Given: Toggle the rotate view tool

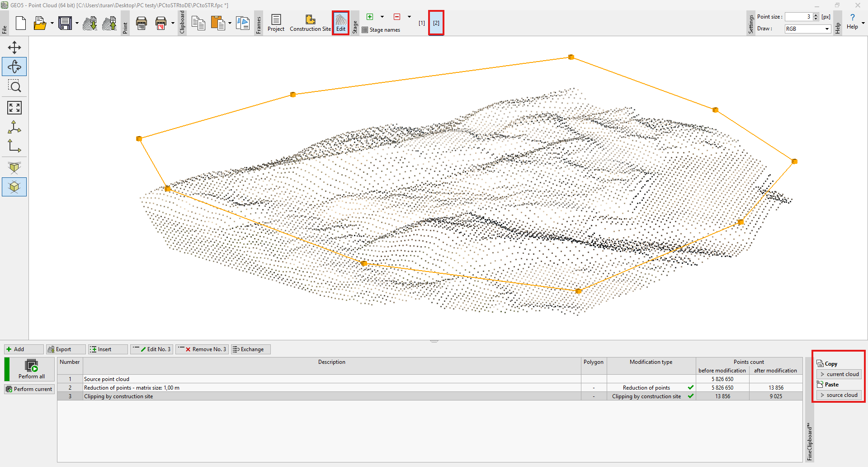Looking at the screenshot, I should pyautogui.click(x=14, y=67).
